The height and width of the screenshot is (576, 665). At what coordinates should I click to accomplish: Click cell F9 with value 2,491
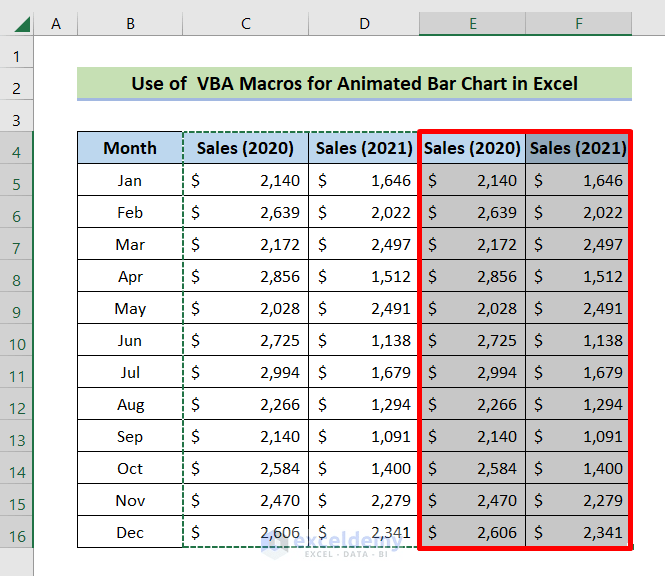[578, 308]
